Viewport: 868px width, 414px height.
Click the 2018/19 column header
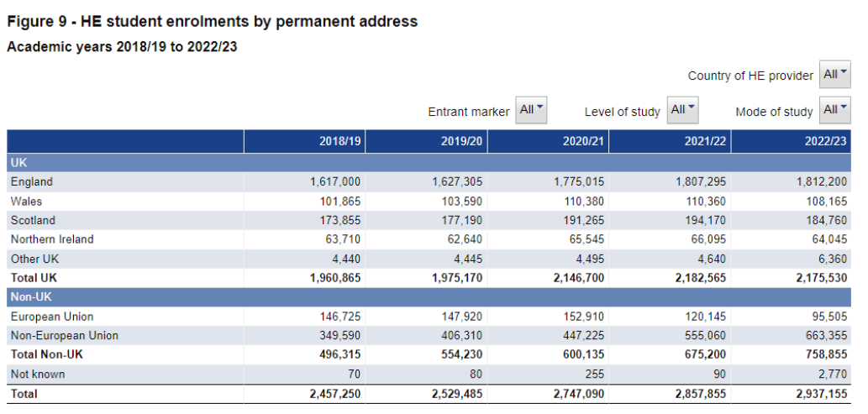coord(339,142)
